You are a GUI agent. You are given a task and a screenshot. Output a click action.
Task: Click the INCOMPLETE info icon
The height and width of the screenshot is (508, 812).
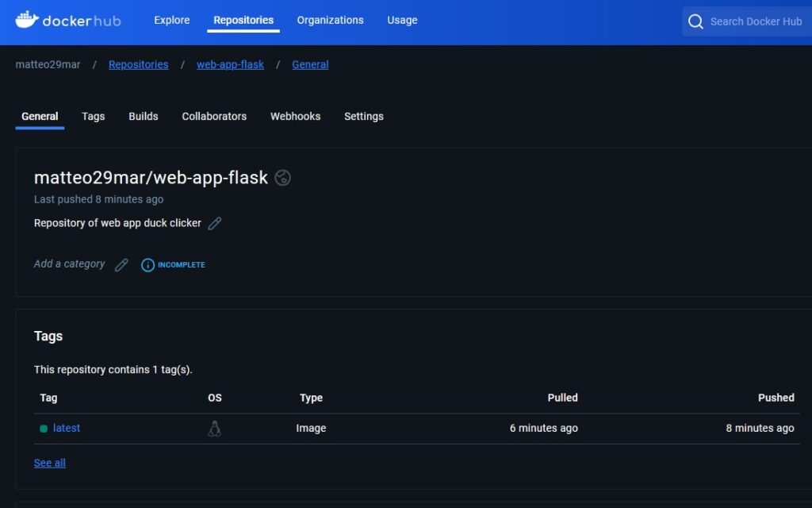[147, 265]
